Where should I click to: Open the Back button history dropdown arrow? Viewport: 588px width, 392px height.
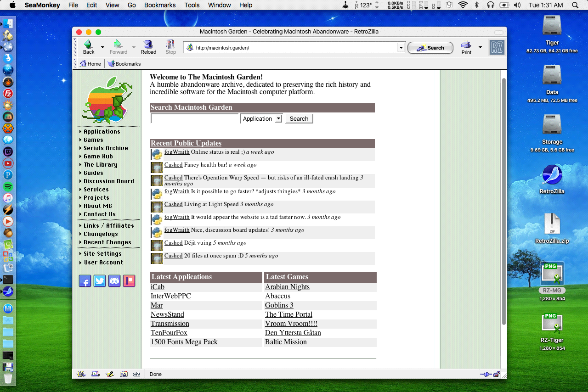tap(102, 47)
